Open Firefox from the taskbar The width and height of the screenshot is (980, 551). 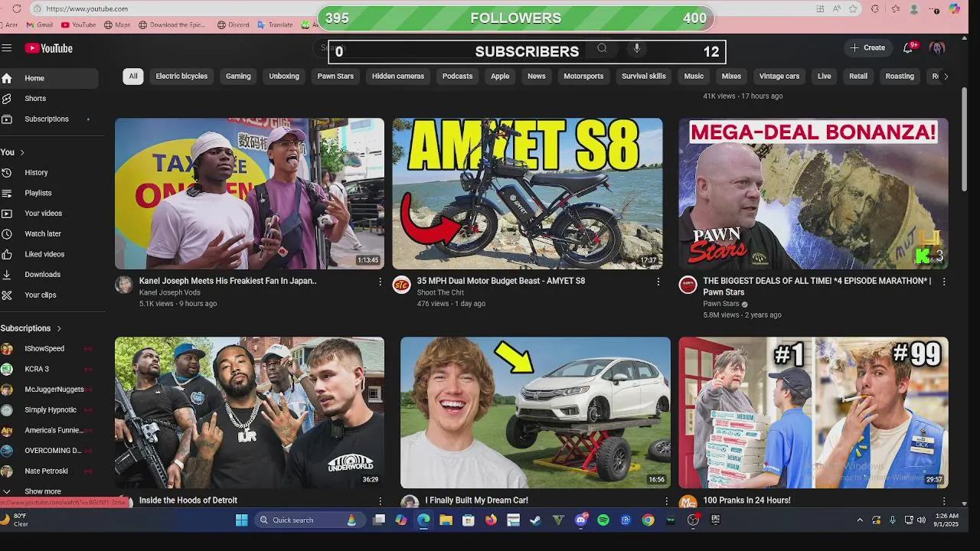(x=491, y=520)
